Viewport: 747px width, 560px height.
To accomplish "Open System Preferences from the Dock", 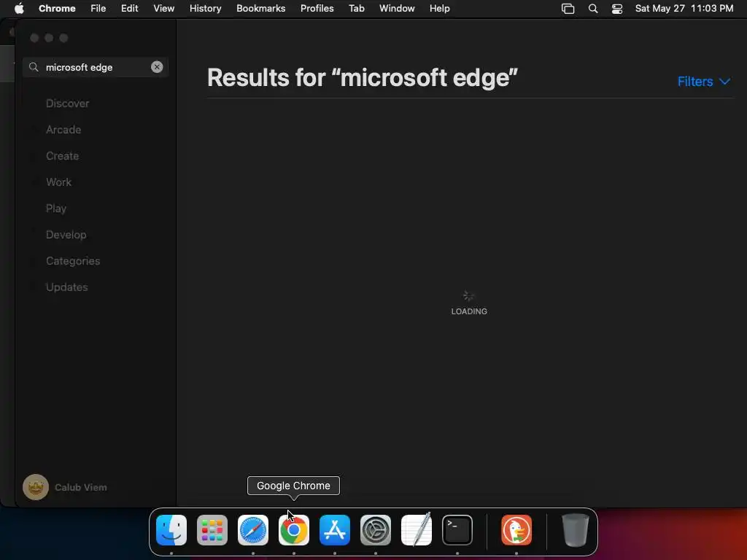I will click(x=376, y=530).
